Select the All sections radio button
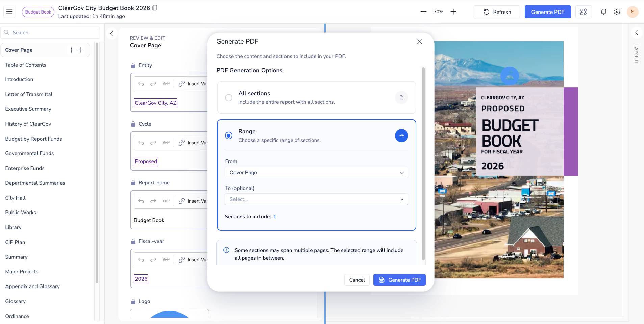This screenshot has height=324, width=644. coord(229,97)
